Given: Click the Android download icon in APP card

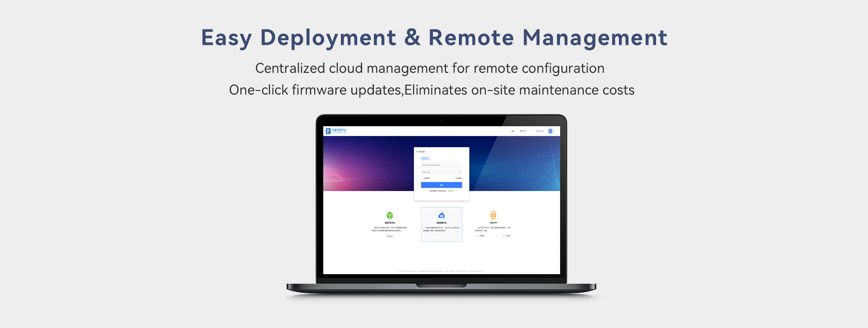Looking at the screenshot, I should pos(478,236).
